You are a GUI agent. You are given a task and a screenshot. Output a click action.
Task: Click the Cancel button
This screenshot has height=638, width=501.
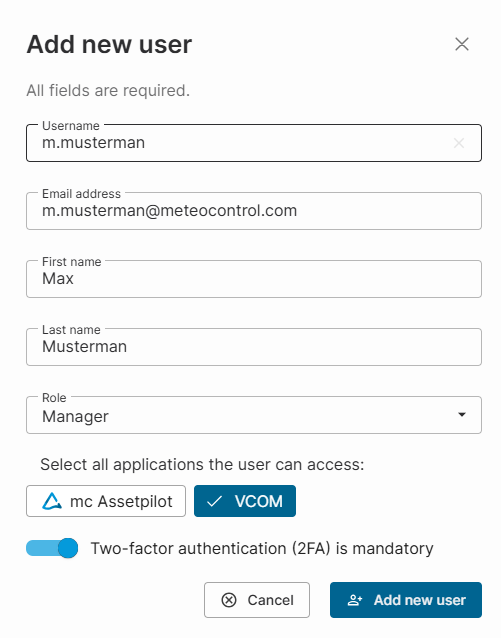[257, 600]
